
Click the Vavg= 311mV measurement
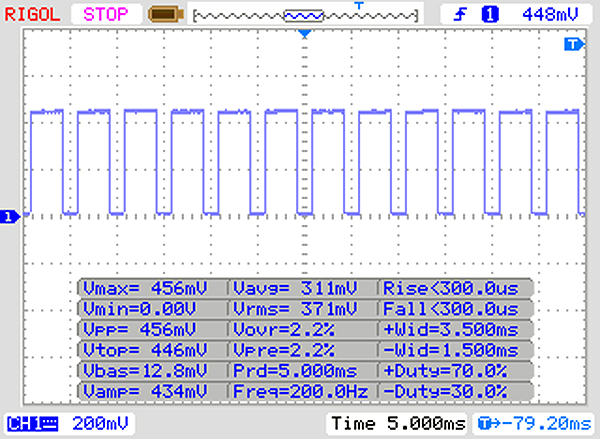click(x=295, y=288)
